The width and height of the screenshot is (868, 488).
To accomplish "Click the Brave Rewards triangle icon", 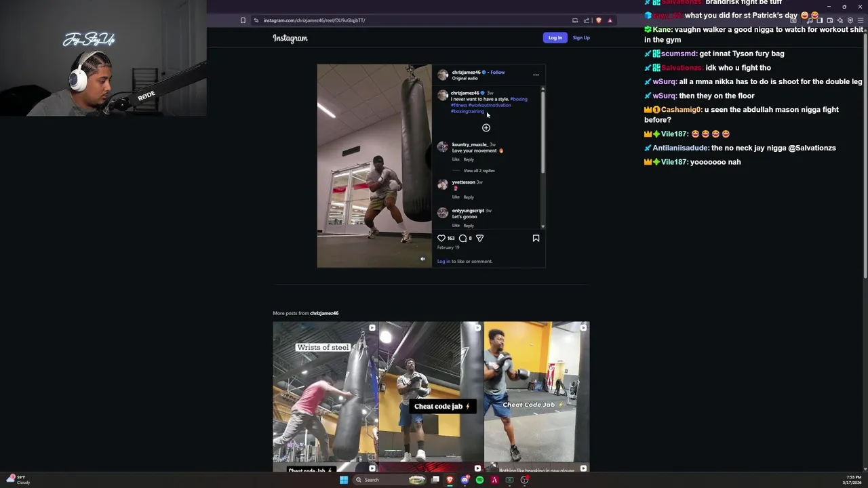I will [610, 20].
